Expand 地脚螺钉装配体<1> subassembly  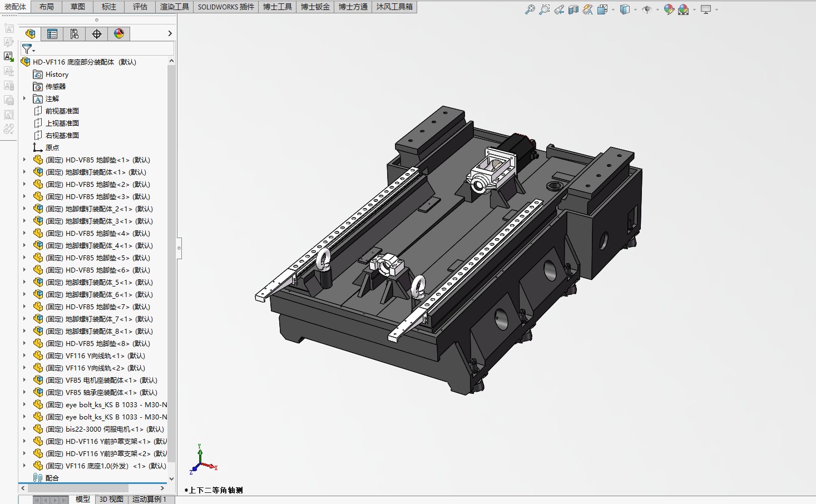(24, 172)
